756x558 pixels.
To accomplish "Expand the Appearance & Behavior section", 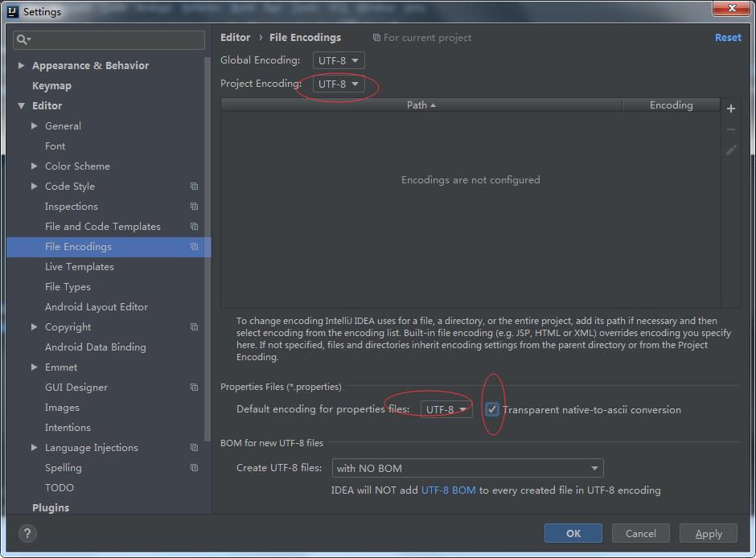I will pos(22,66).
